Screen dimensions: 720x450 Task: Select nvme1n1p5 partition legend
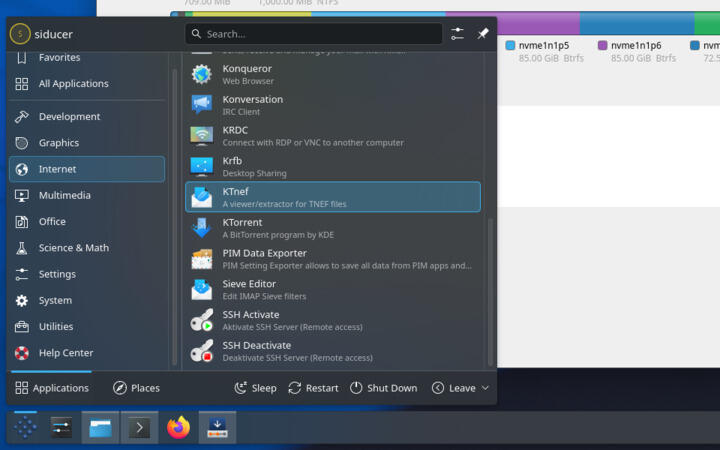pyautogui.click(x=544, y=51)
